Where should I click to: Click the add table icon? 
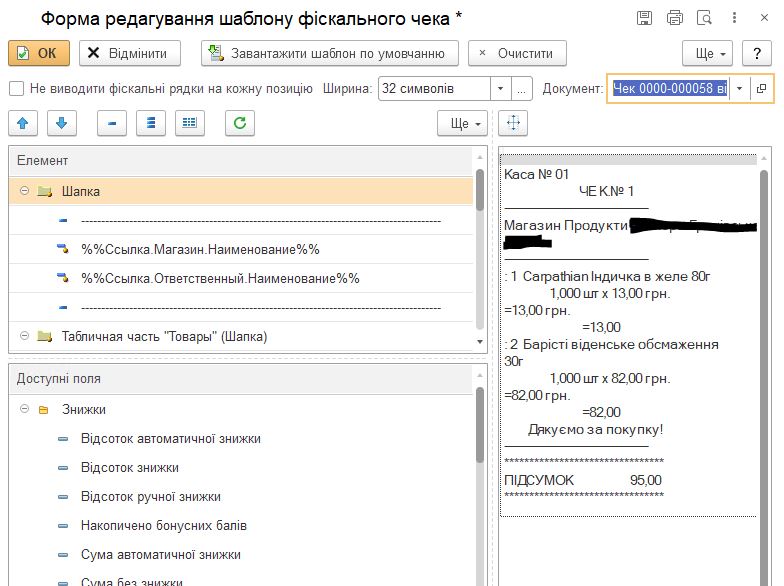coord(190,123)
